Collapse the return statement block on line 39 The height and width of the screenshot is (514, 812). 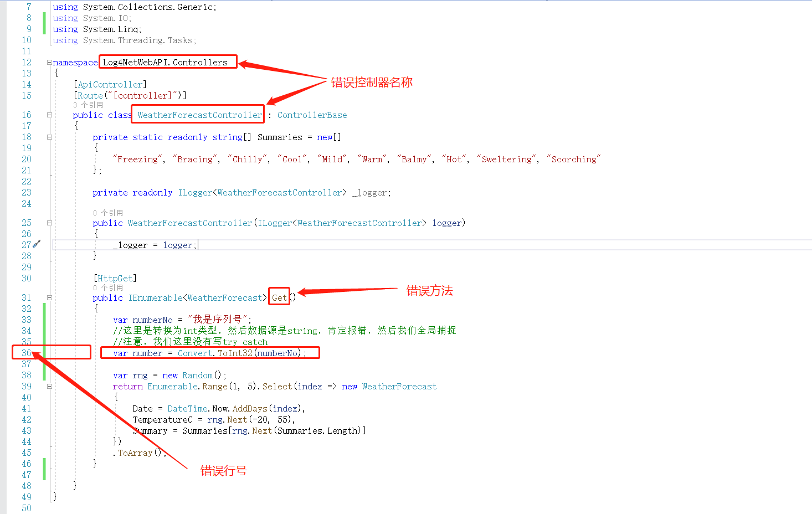pos(49,387)
